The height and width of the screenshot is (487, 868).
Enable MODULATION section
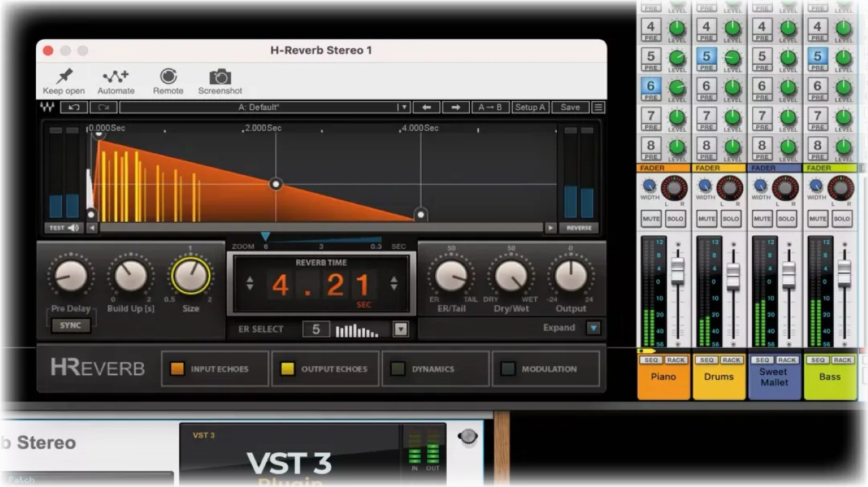pyautogui.click(x=545, y=369)
